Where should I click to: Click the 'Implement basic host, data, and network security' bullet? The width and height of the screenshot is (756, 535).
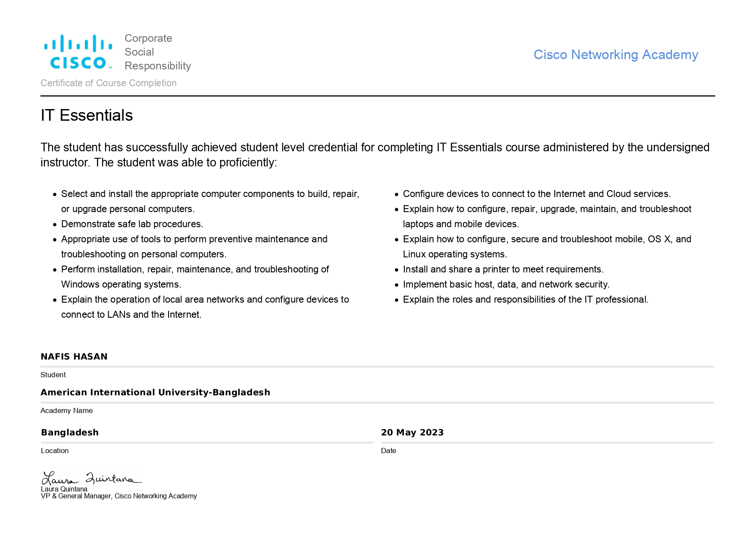coord(506,285)
